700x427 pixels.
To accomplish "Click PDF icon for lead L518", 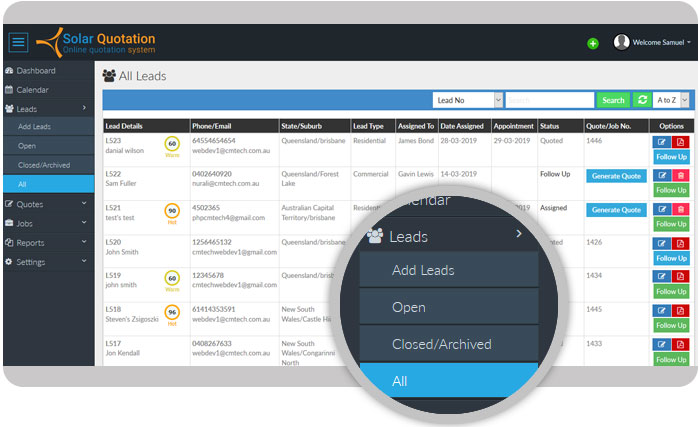I will click(x=680, y=310).
